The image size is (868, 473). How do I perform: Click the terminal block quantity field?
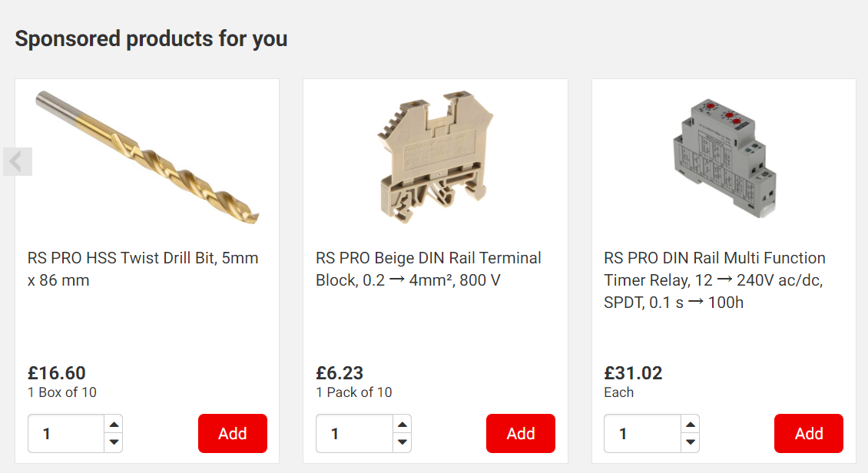(x=353, y=434)
